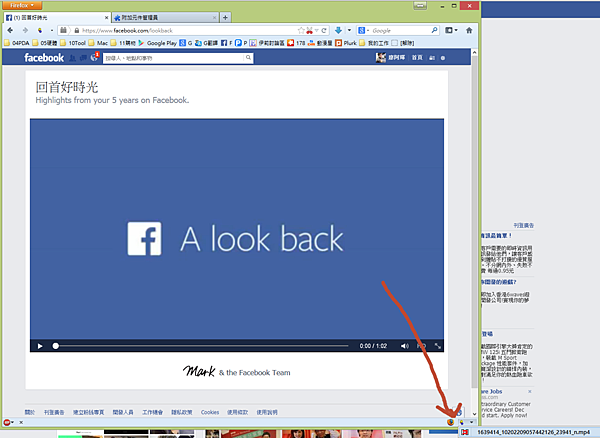
Task: Open the Cookies footer link
Action: pyautogui.click(x=210, y=412)
